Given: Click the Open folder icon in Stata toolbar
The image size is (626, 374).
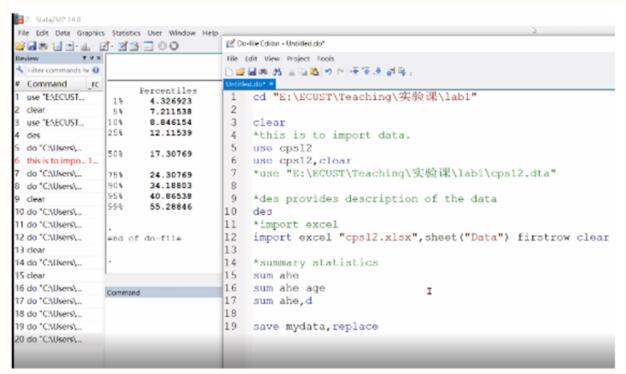Looking at the screenshot, I should click(x=20, y=46).
